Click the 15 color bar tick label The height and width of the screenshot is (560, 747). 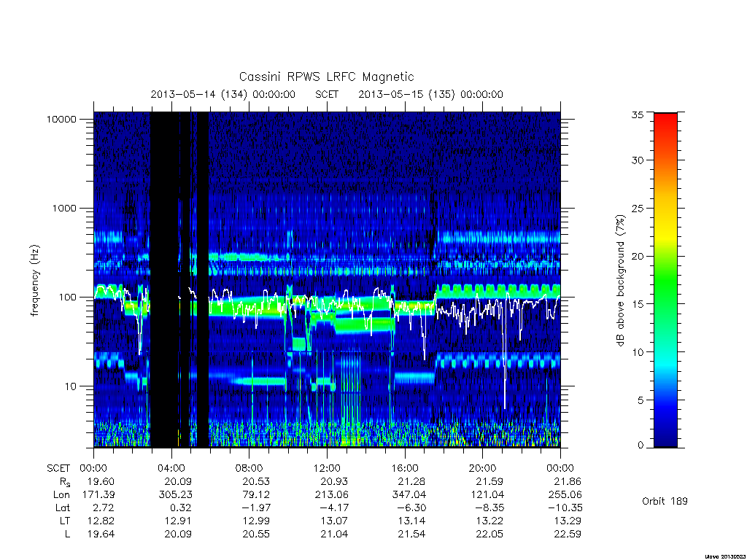tap(638, 304)
